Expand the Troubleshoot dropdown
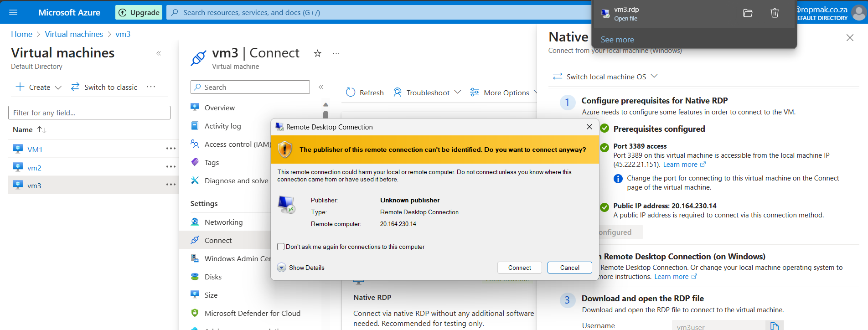 click(427, 93)
